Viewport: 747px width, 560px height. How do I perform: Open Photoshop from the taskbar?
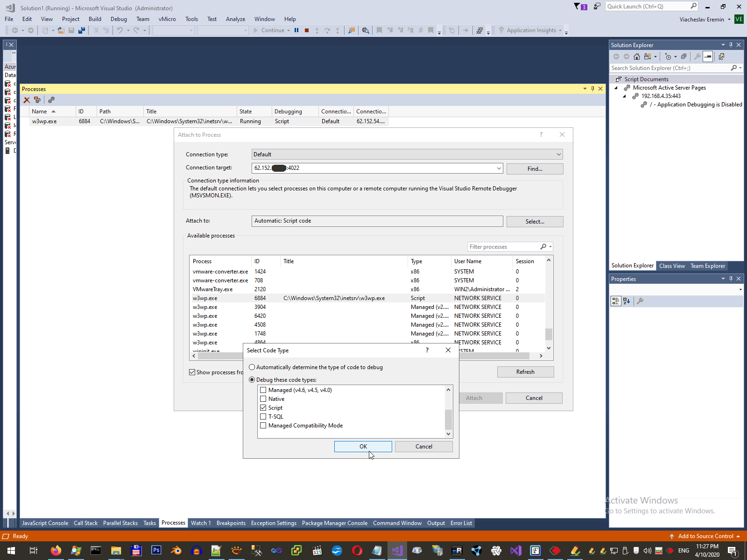pyautogui.click(x=156, y=551)
